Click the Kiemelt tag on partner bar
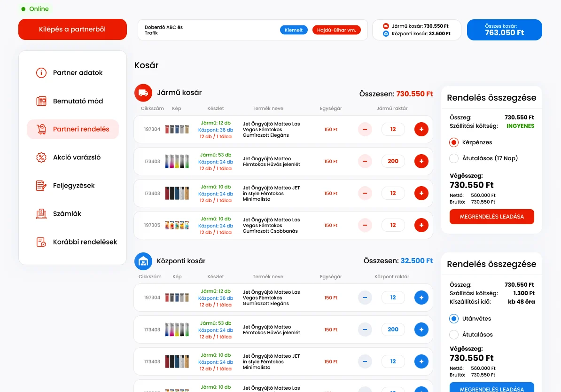 293,30
